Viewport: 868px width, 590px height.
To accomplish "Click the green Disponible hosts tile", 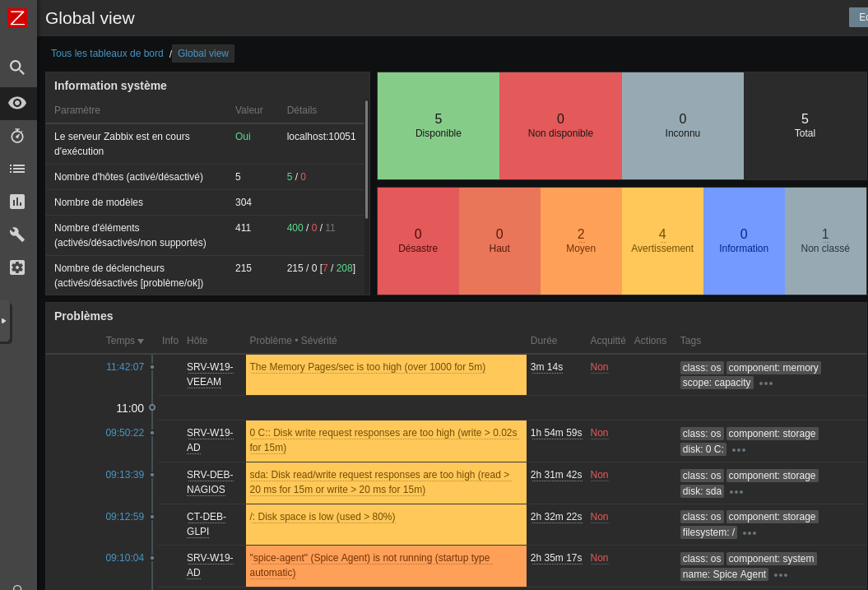I will click(439, 126).
